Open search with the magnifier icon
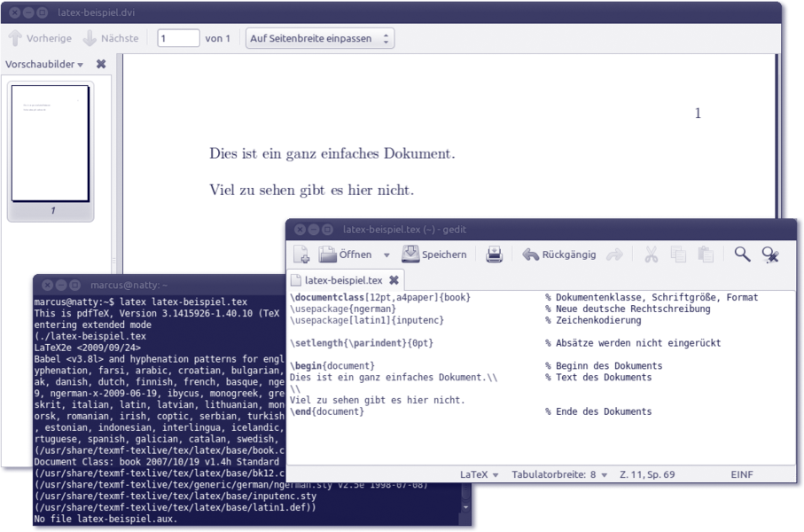Screen dimensions: 804x532 742,254
